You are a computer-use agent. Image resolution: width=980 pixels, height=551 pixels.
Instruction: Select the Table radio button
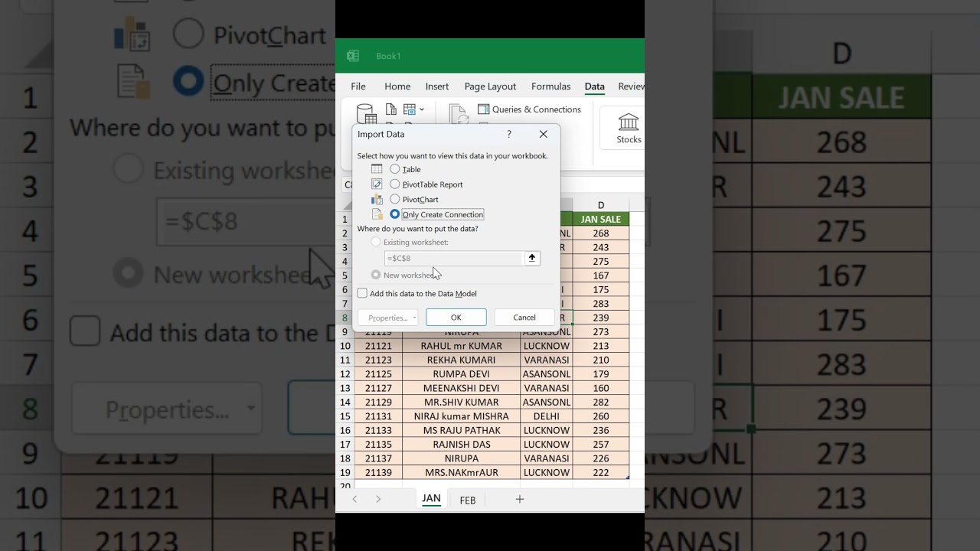pyautogui.click(x=395, y=169)
